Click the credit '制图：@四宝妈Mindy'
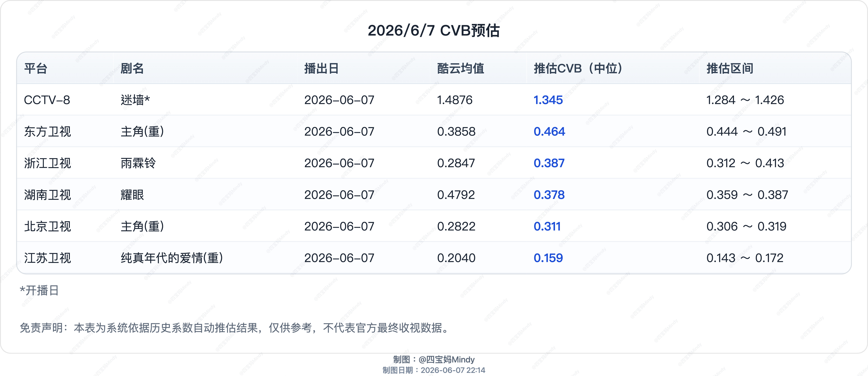 point(434,360)
